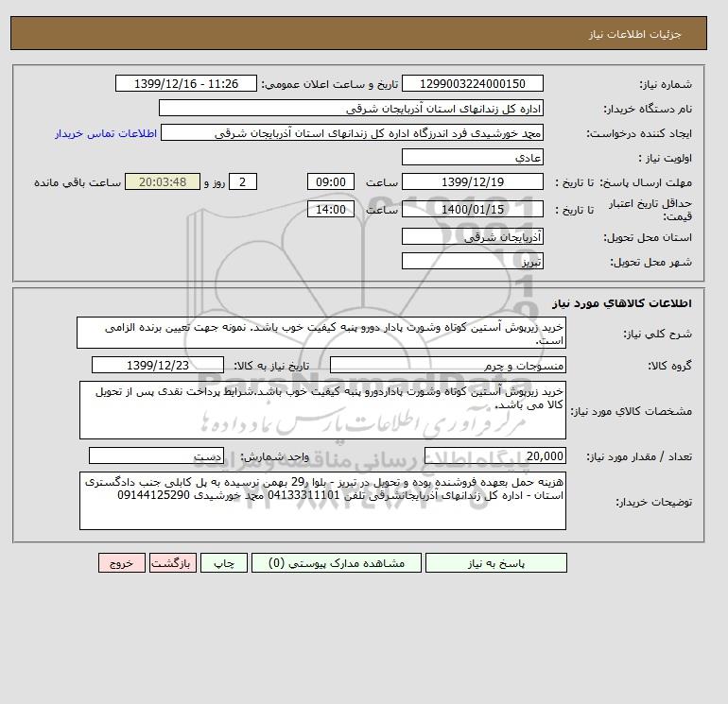Click the توضیحات خریدار label
Viewport: 728px width, 704px height.
[653, 502]
